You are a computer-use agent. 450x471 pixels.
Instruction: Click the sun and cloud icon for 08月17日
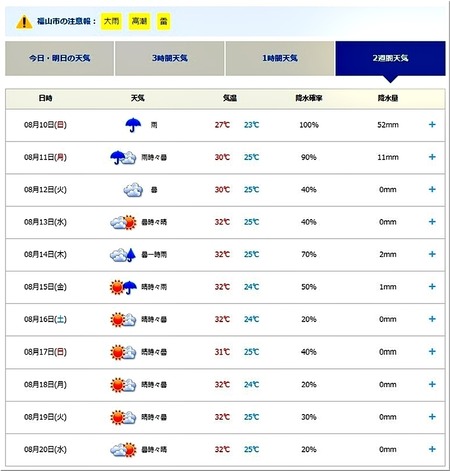[123, 352]
